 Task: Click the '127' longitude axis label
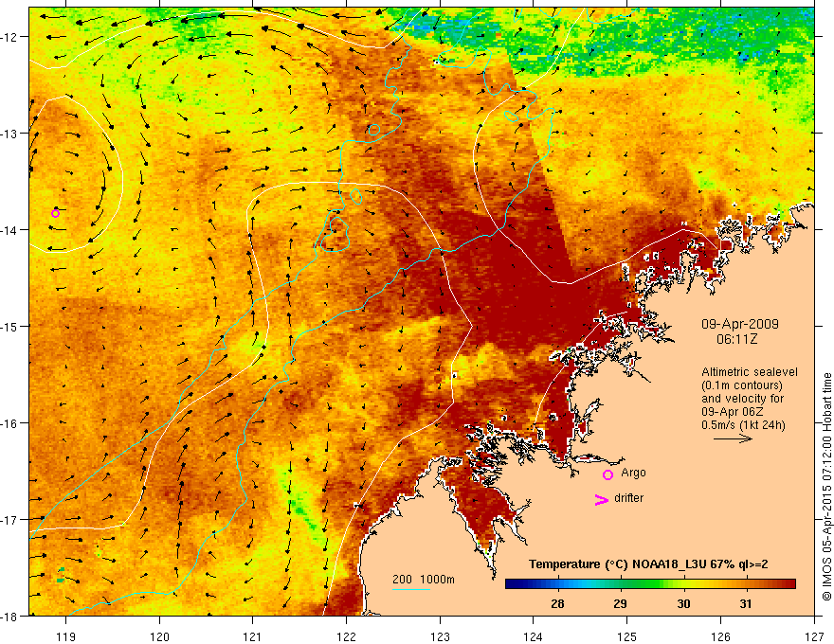pos(814,636)
